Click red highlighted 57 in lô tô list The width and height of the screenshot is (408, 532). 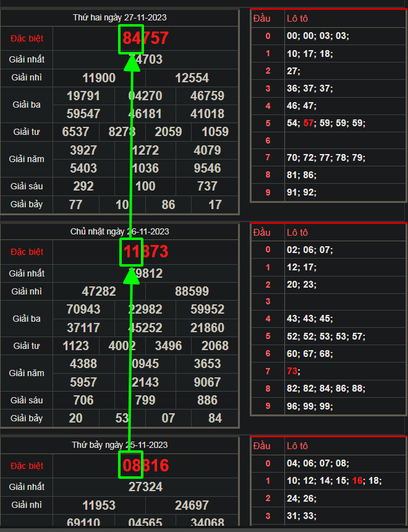(x=309, y=123)
